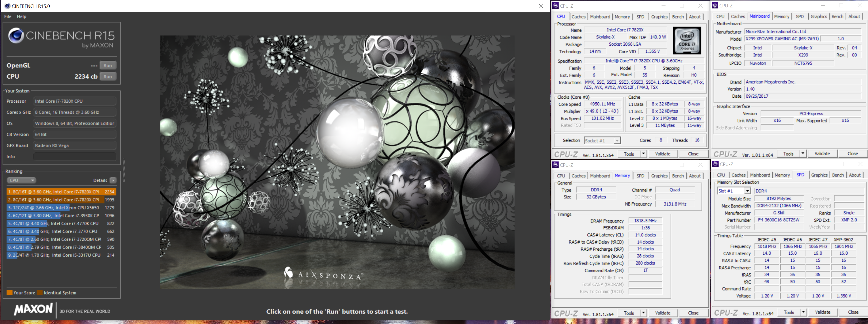Image resolution: width=868 pixels, height=324 pixels.
Task: Click Core Speed value 4950.11 MHz
Action: pos(602,104)
